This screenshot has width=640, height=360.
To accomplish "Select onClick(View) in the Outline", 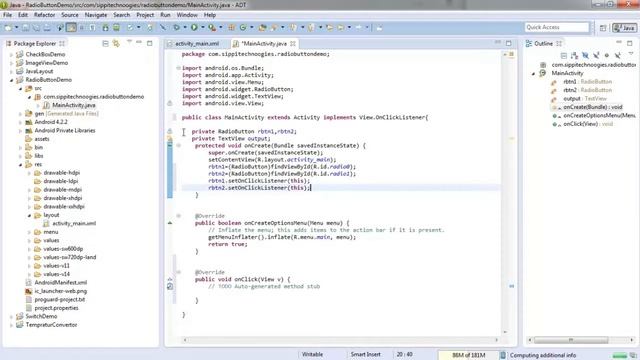I will tap(587, 124).
